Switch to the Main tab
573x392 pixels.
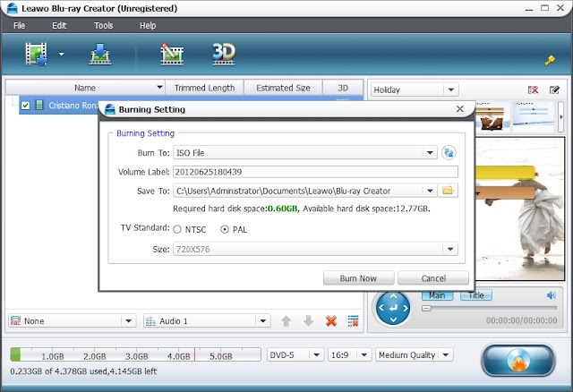click(x=437, y=295)
